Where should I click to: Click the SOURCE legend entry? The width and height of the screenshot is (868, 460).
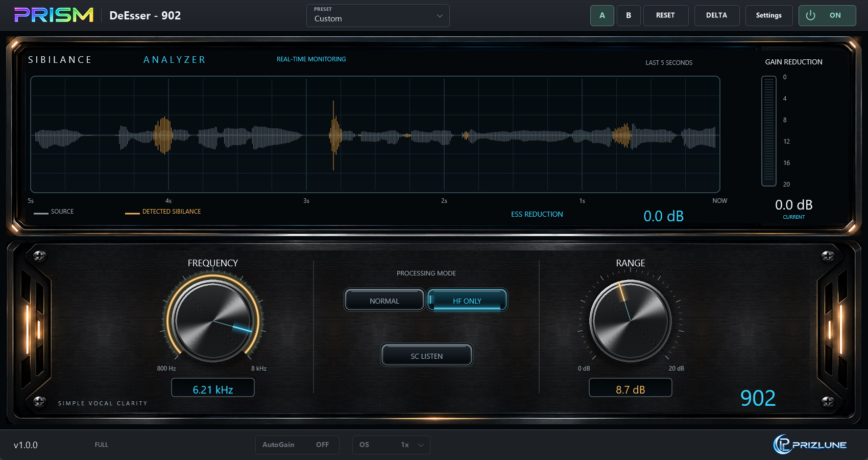pos(54,212)
